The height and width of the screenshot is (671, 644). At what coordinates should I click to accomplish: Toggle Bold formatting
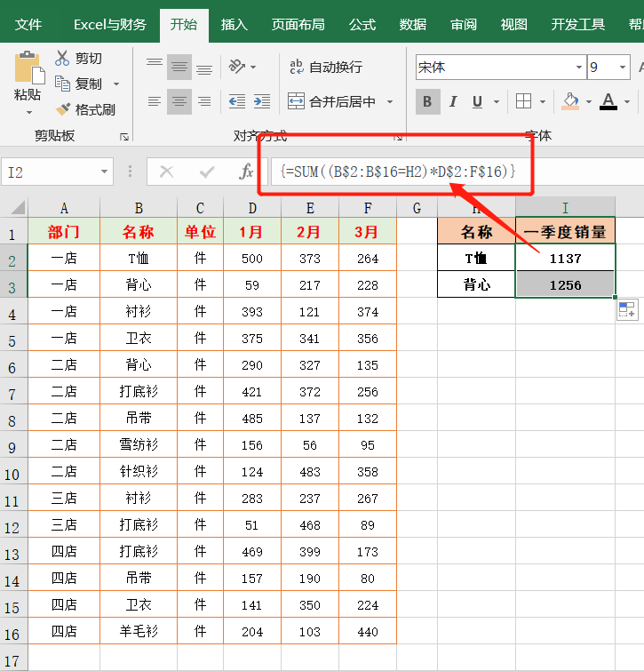click(x=427, y=101)
